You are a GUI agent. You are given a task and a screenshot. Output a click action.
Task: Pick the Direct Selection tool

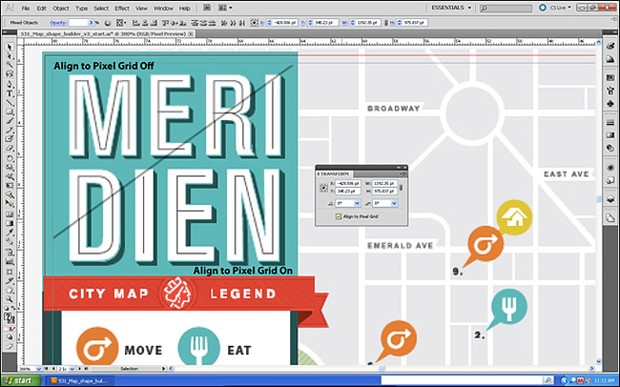point(9,56)
